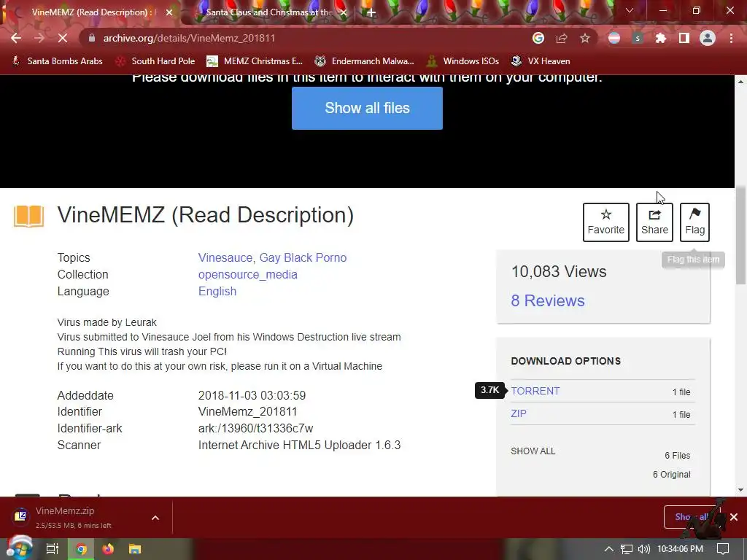Open the Windows ISOs bookmark
The height and width of the screenshot is (560, 747).
point(463,61)
